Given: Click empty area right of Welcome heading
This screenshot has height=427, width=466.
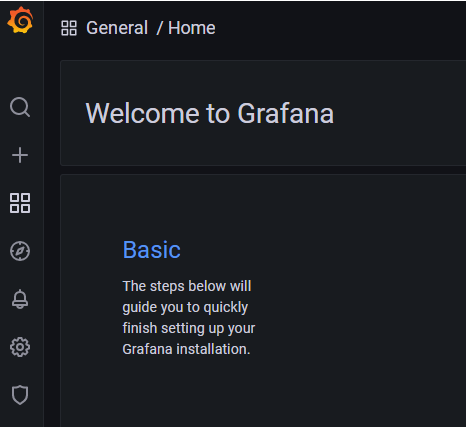Looking at the screenshot, I should point(400,113).
